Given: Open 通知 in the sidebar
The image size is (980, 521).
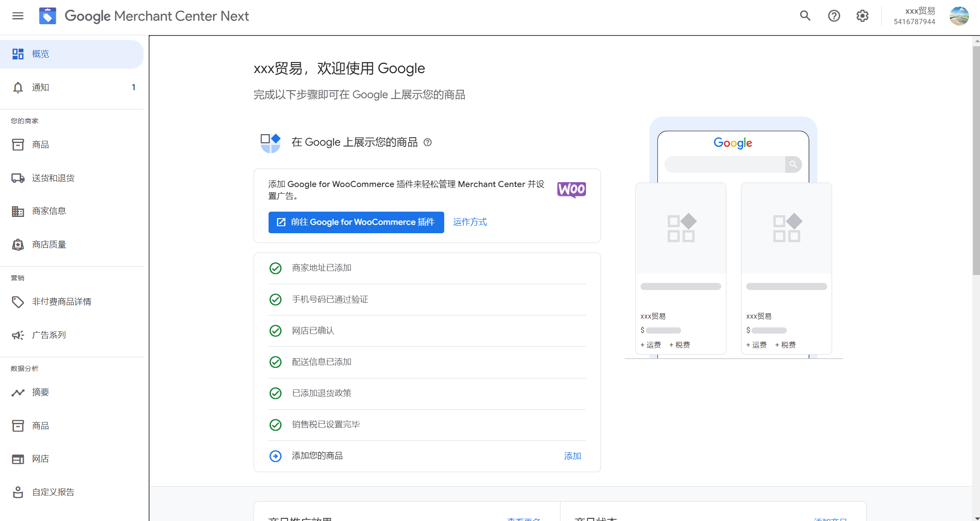Looking at the screenshot, I should click(72, 88).
